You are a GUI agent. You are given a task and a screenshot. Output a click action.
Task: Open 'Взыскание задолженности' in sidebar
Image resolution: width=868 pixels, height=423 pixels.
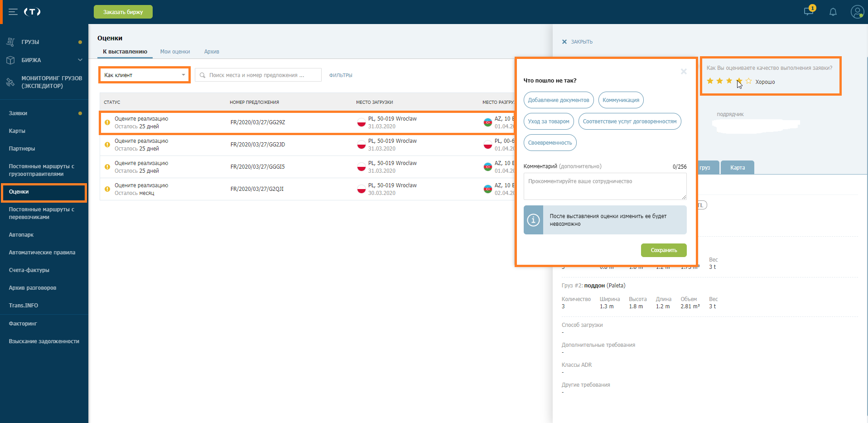(x=44, y=341)
